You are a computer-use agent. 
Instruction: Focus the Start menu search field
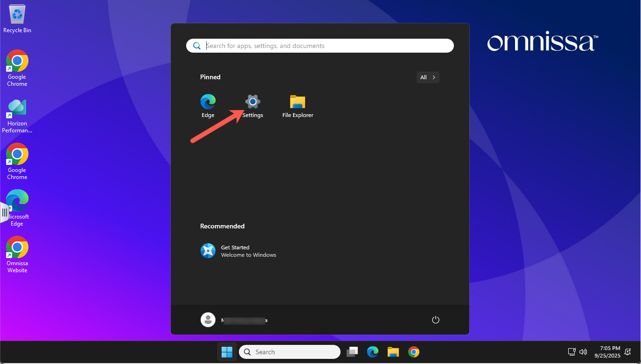(327, 46)
